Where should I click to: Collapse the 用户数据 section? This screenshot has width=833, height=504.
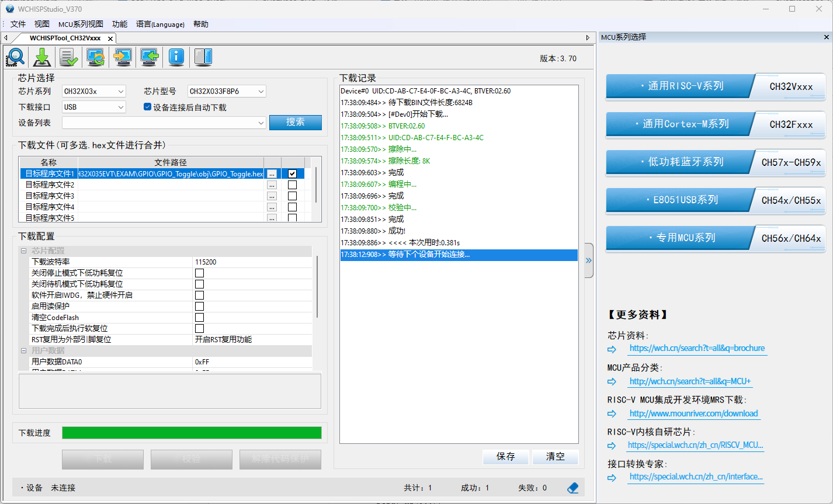tap(24, 350)
